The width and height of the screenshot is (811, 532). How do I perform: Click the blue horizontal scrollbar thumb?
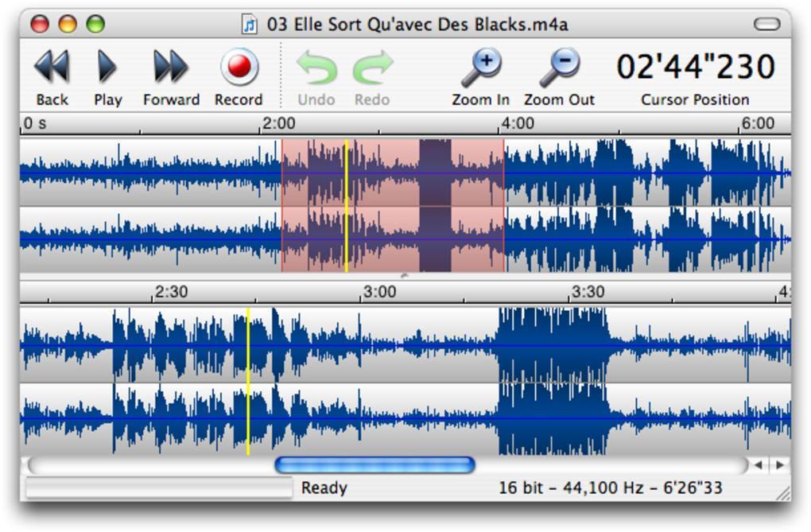[374, 464]
